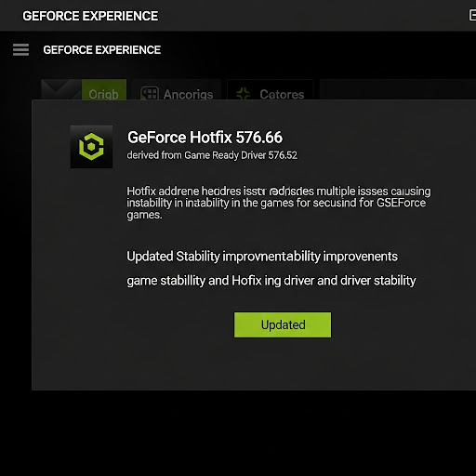
Task: Click the envelope icon left of Origb
Action: (61, 90)
